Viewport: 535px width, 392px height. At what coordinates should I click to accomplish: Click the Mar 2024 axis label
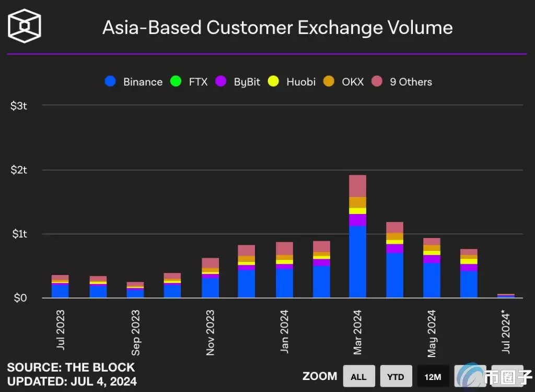(x=358, y=332)
